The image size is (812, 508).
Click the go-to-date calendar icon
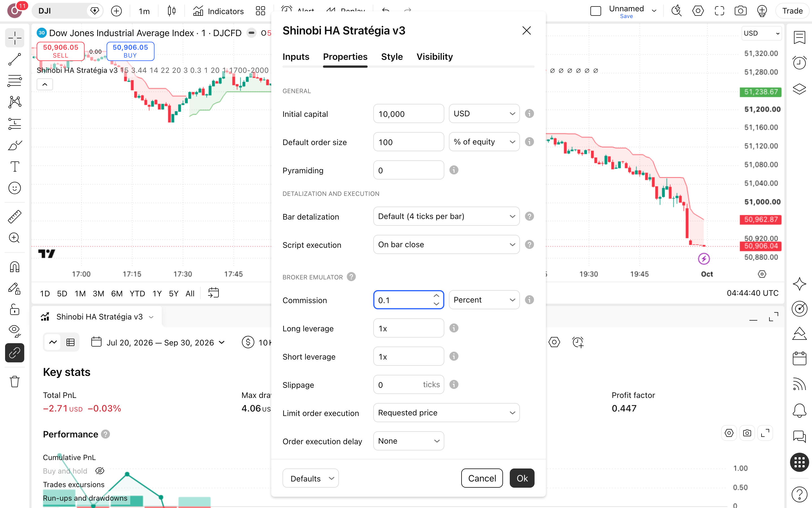point(213,293)
